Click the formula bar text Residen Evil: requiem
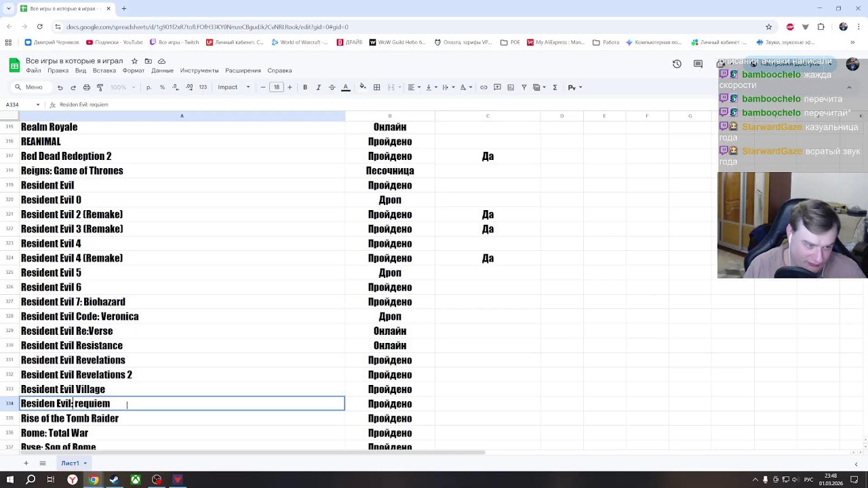This screenshot has height=488, width=868. [84, 105]
